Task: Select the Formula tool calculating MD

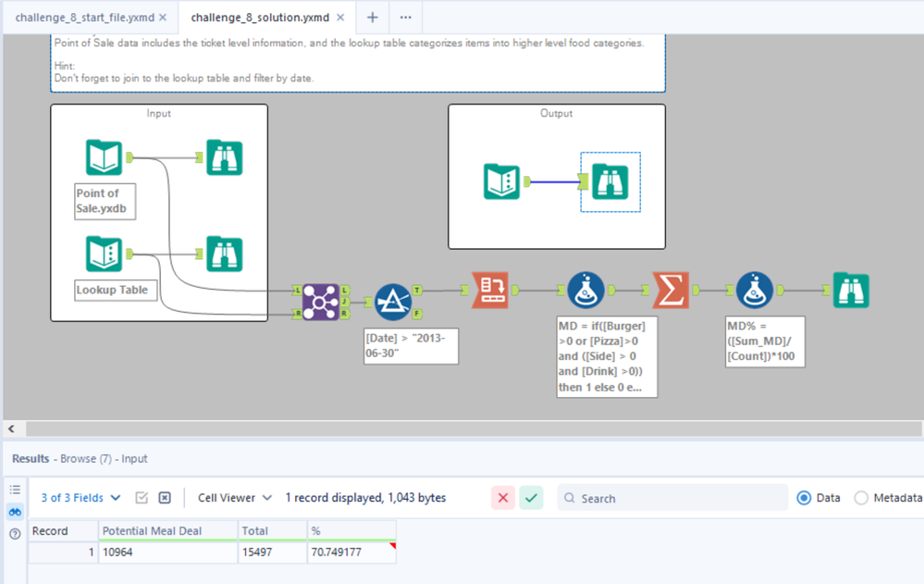Action: tap(585, 291)
